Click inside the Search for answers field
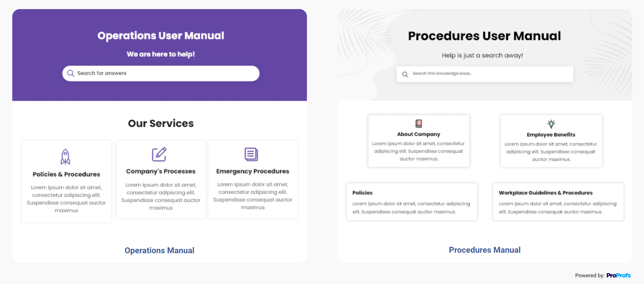Image resolution: width=644 pixels, height=284 pixels. pos(161,73)
